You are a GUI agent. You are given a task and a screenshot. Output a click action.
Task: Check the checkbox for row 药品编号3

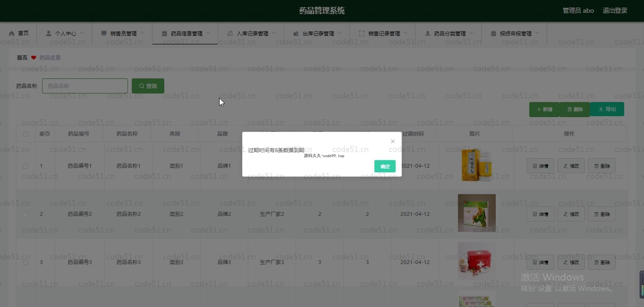tap(25, 262)
